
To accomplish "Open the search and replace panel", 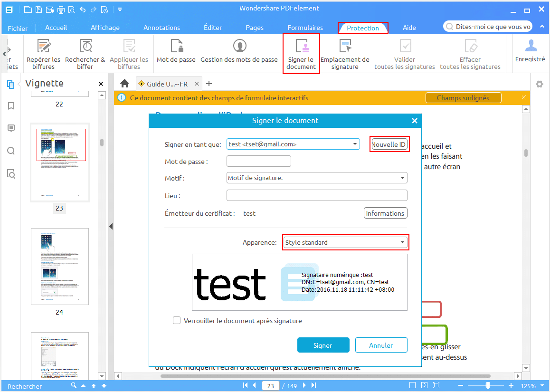I will [11, 174].
